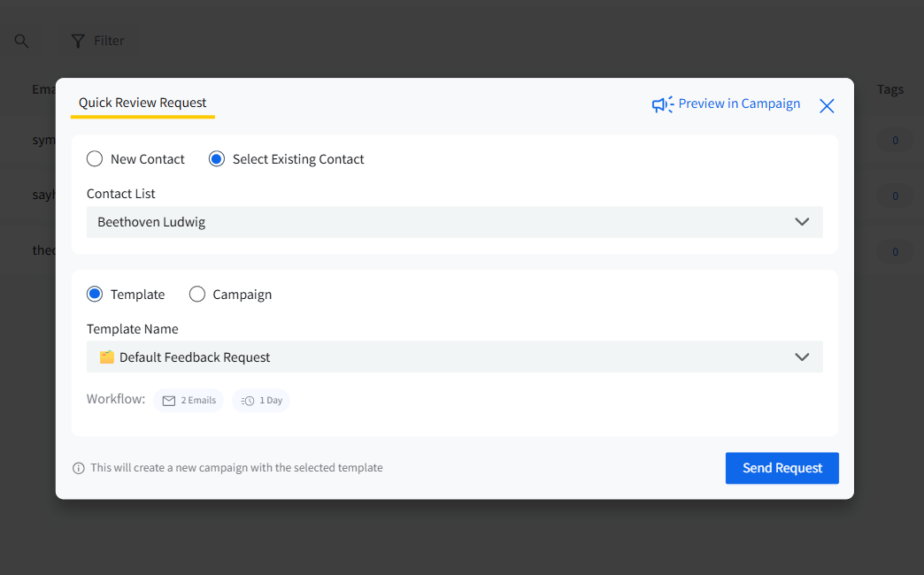The width and height of the screenshot is (924, 575).
Task: Choose Select Existing Contact radio button
Action: tap(217, 159)
